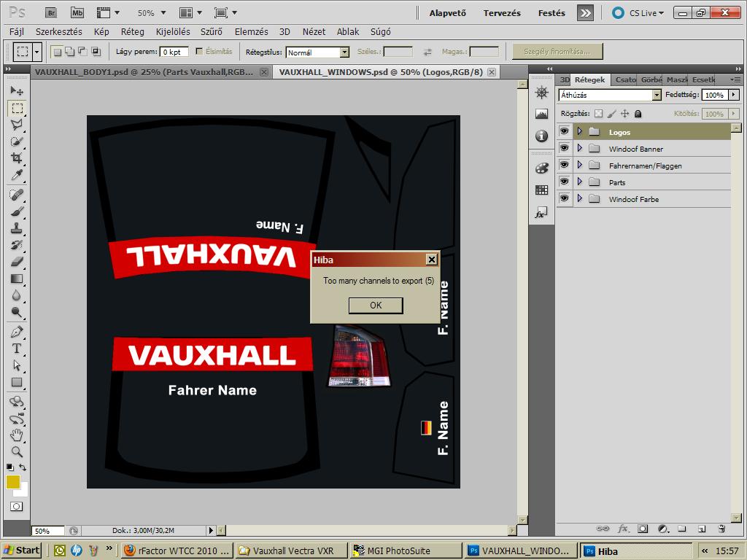The height and width of the screenshot is (560, 747).
Task: Choose the Tervezés workspace
Action: pos(502,13)
